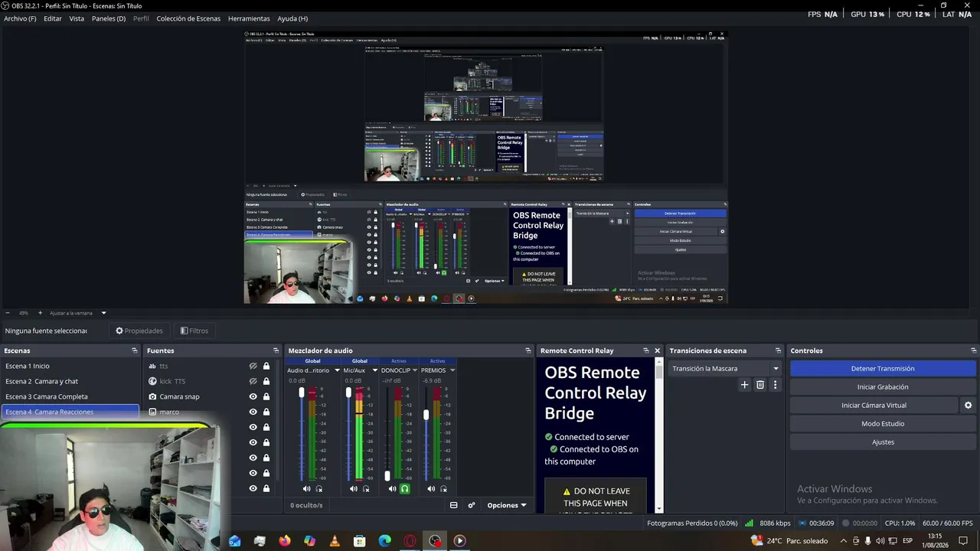980x551 pixels.
Task: Open the mixer Opciones dropdown
Action: click(x=507, y=505)
